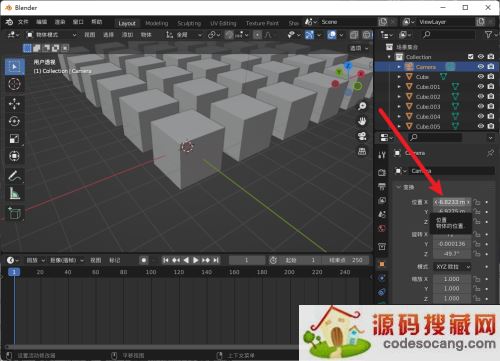
Task: Jump to the last frame button
Action: pos(216,260)
